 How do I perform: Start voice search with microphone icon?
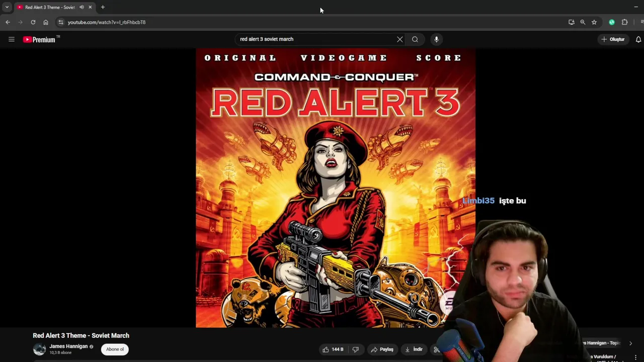click(x=436, y=39)
